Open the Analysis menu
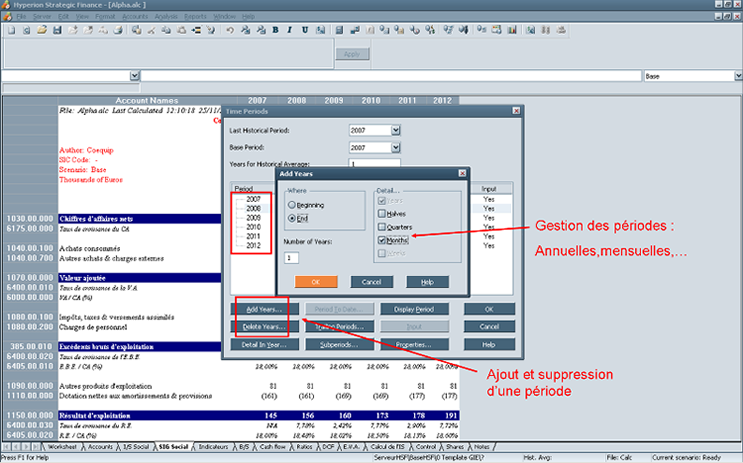Image resolution: width=743 pixels, height=463 pixels. [166, 17]
